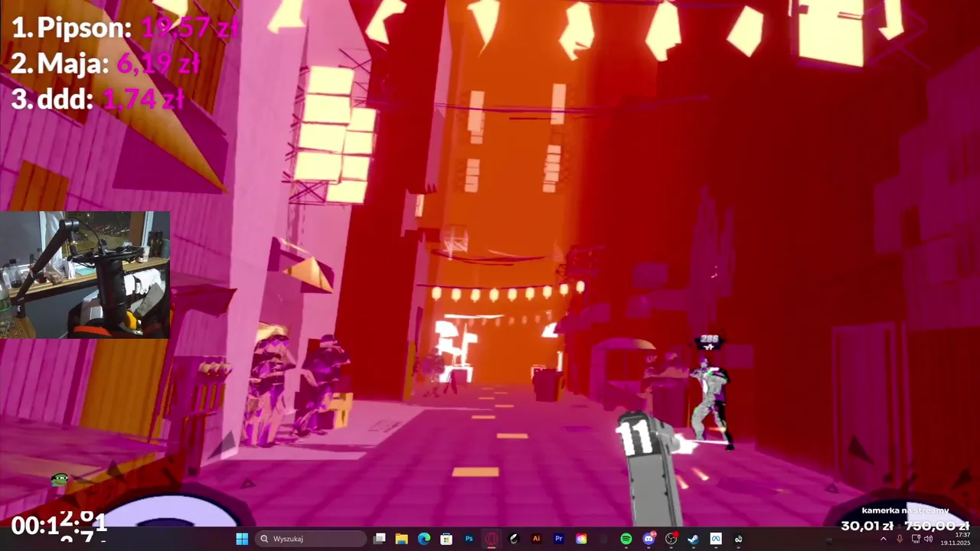Shoot the white enemy labeled 286
This screenshot has width=980, height=551.
tap(712, 402)
